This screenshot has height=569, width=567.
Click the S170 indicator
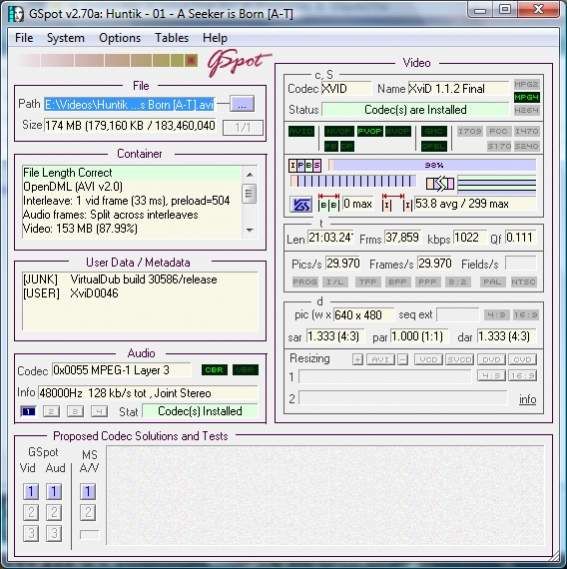pos(498,146)
